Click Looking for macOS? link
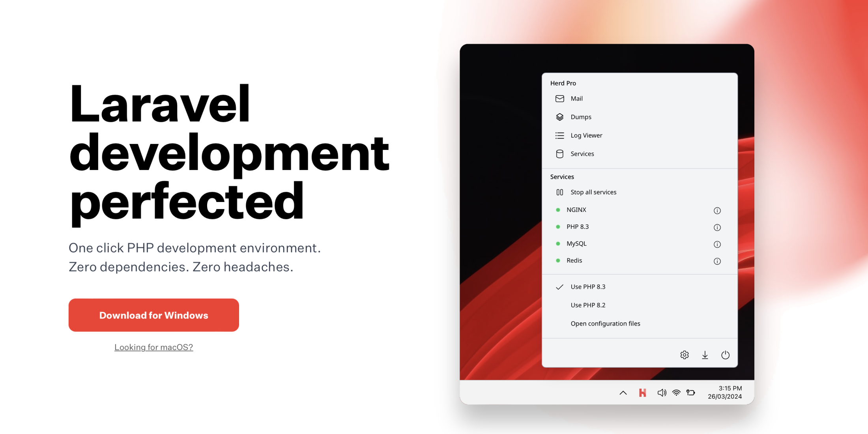Screen dimensions: 868x434 [153, 347]
